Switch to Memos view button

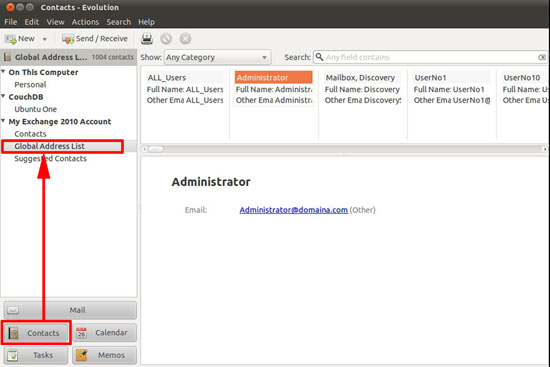(105, 355)
